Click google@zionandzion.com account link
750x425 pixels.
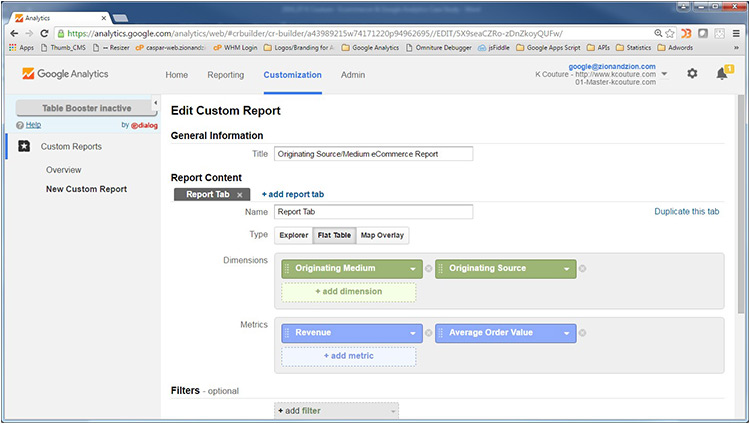pos(612,66)
